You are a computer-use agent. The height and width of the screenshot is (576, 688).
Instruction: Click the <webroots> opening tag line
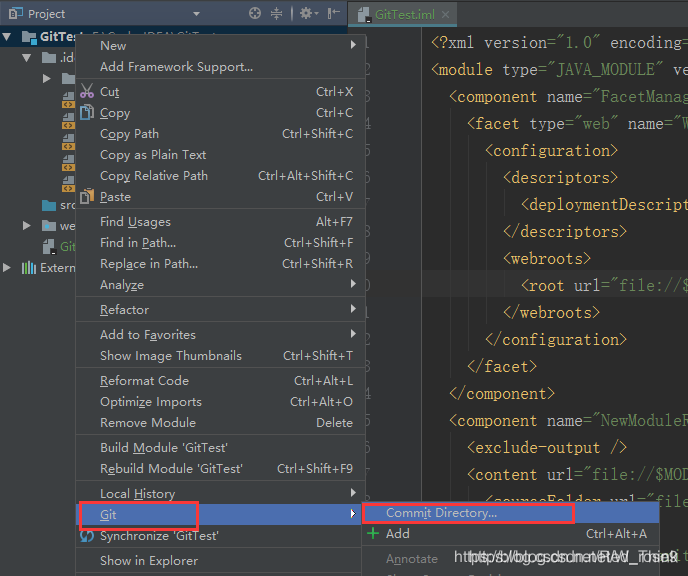pos(547,259)
